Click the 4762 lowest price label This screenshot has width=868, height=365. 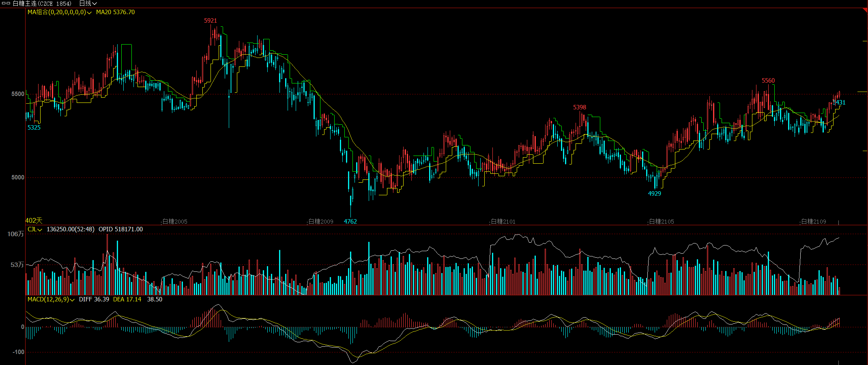(x=350, y=222)
